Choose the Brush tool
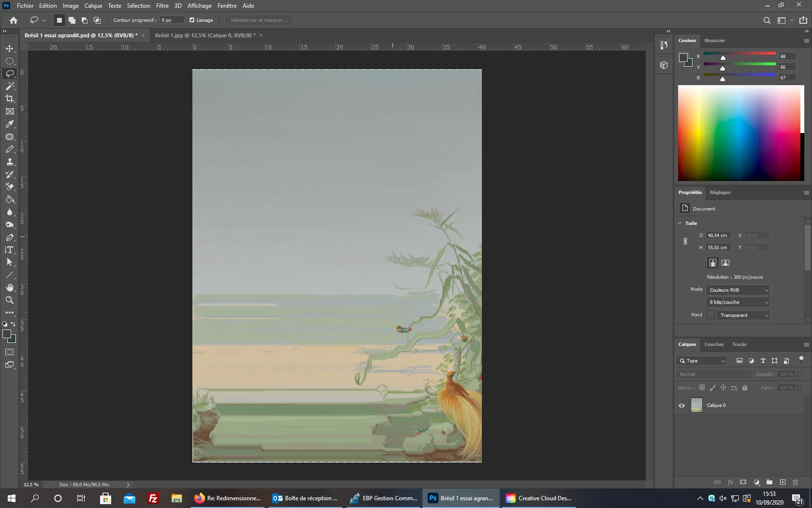Viewport: 812px width, 508px height. (x=10, y=149)
